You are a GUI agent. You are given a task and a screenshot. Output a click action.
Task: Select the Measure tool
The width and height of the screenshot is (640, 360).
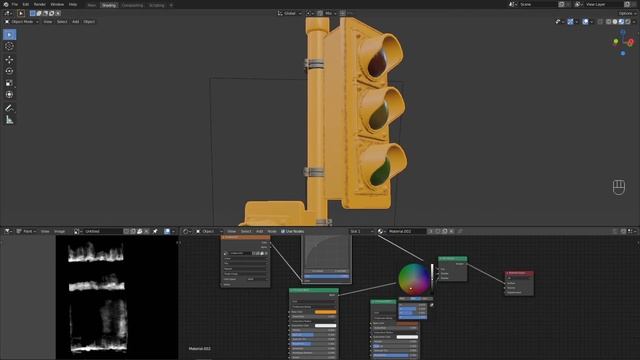tap(9, 120)
